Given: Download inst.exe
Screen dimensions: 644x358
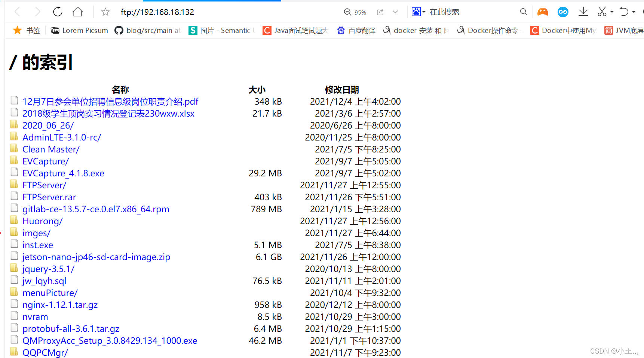Looking at the screenshot, I should click(x=38, y=245).
